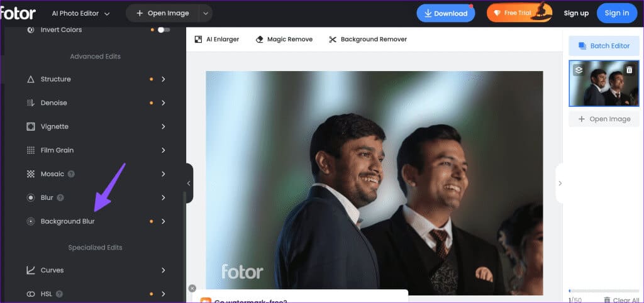
Task: Click the Sign up link
Action: click(576, 13)
